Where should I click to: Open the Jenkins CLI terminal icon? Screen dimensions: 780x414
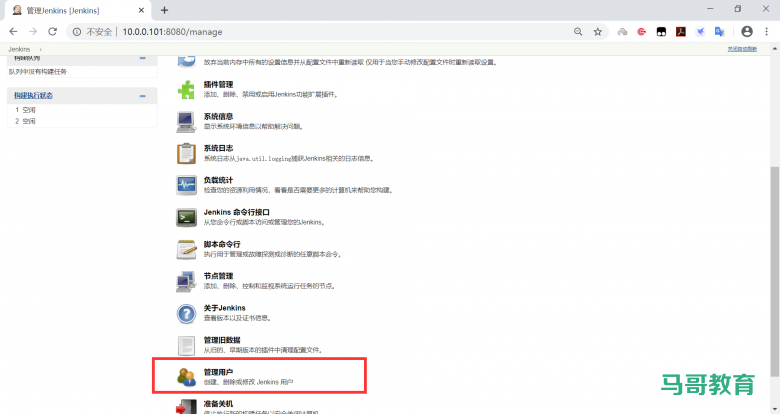click(187, 217)
